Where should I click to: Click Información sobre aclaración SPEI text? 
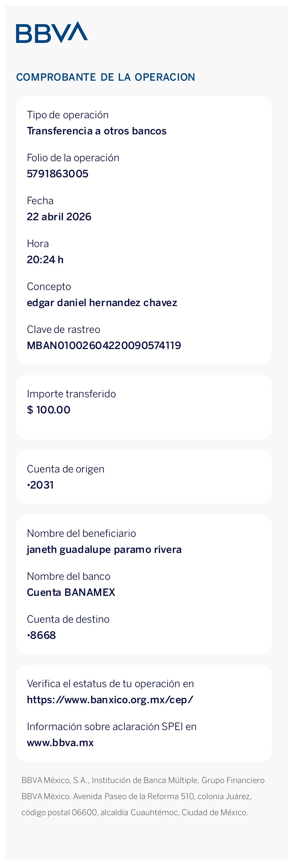click(112, 726)
